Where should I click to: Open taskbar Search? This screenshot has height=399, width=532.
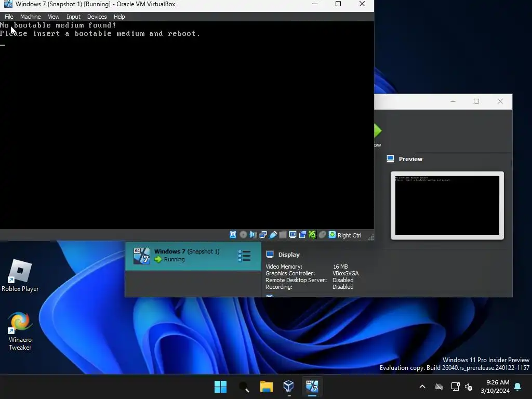click(x=244, y=387)
